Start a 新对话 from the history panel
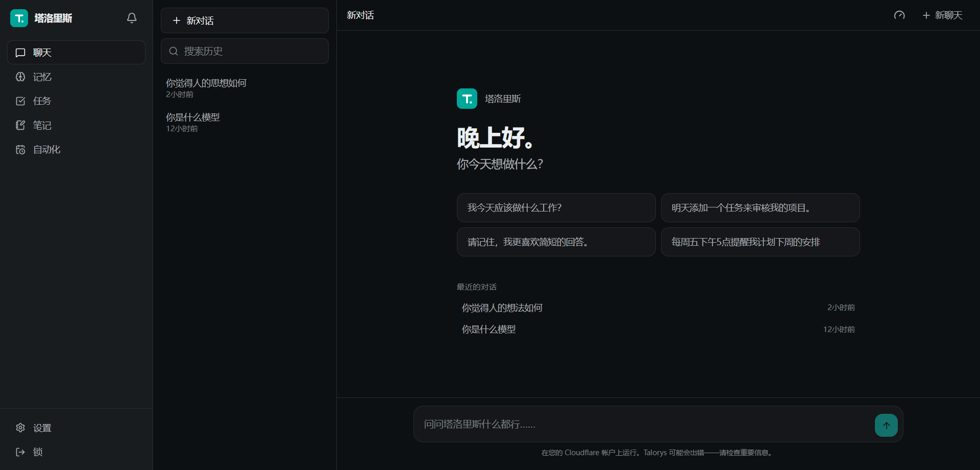Viewport: 980px width, 470px height. (x=244, y=20)
